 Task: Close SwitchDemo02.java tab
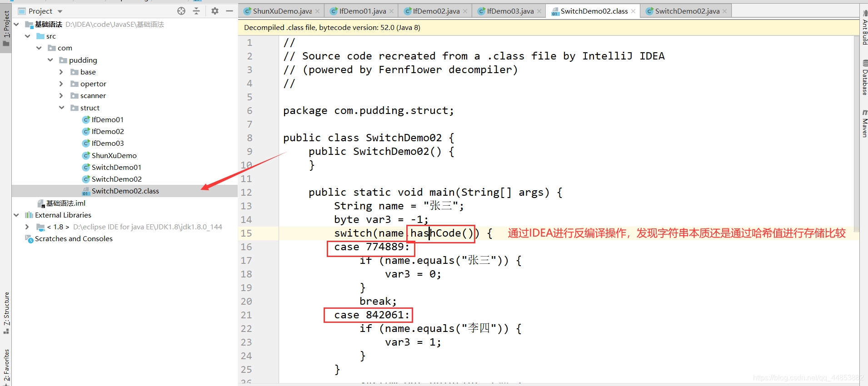click(x=724, y=11)
